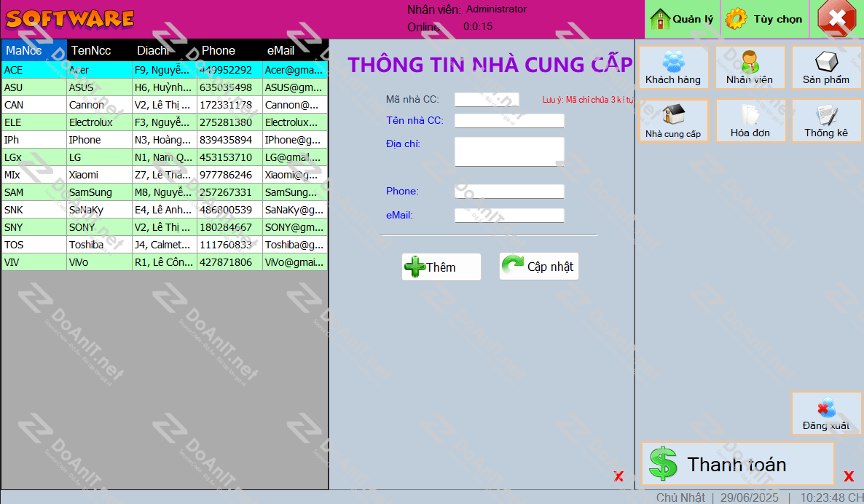Select the SamSung supplier name cell
864x504 pixels.
pyautogui.click(x=99, y=192)
